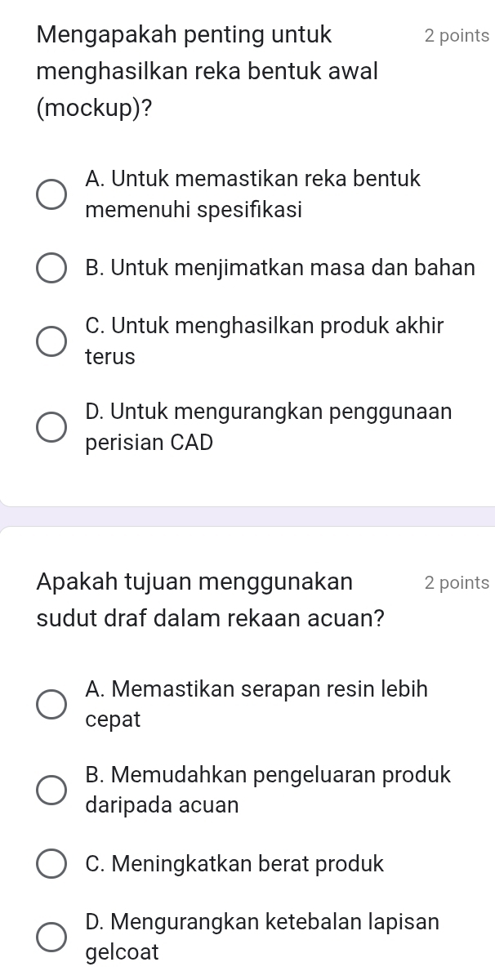Choose radio circle for 'Memudahkan pengeluaran produk daripada acuan'
This screenshot has height=980, width=495.
[51, 790]
